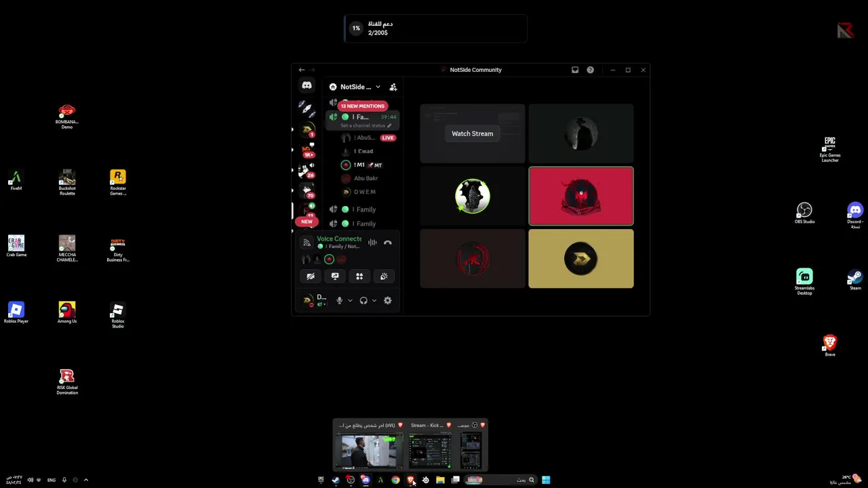This screenshot has width=868, height=488.
Task: Select AbuS user with LIVE badge
Action: [x=368, y=138]
